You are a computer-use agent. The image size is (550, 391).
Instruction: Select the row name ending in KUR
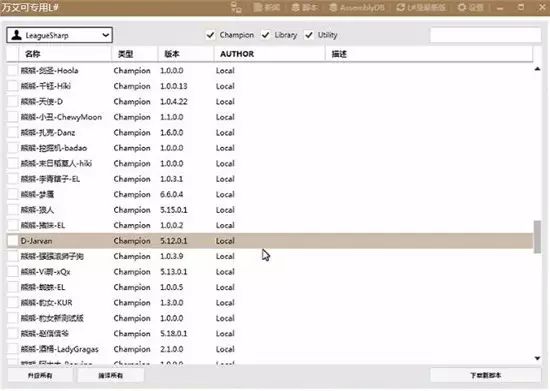46,303
